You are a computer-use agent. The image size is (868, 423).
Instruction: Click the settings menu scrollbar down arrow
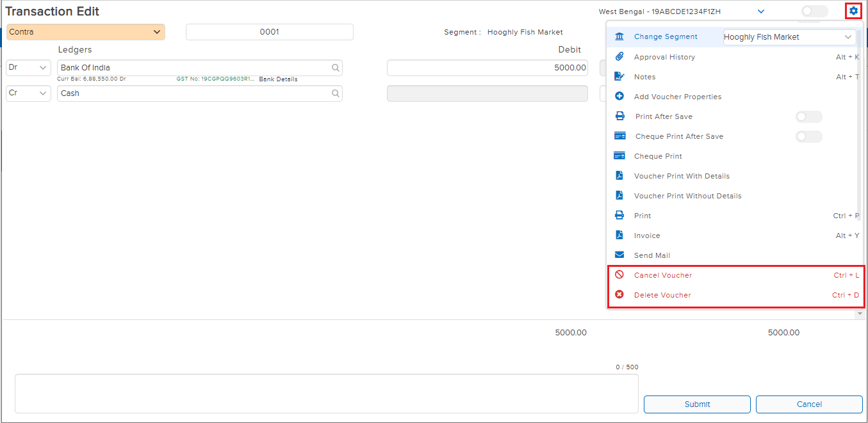[x=860, y=314]
